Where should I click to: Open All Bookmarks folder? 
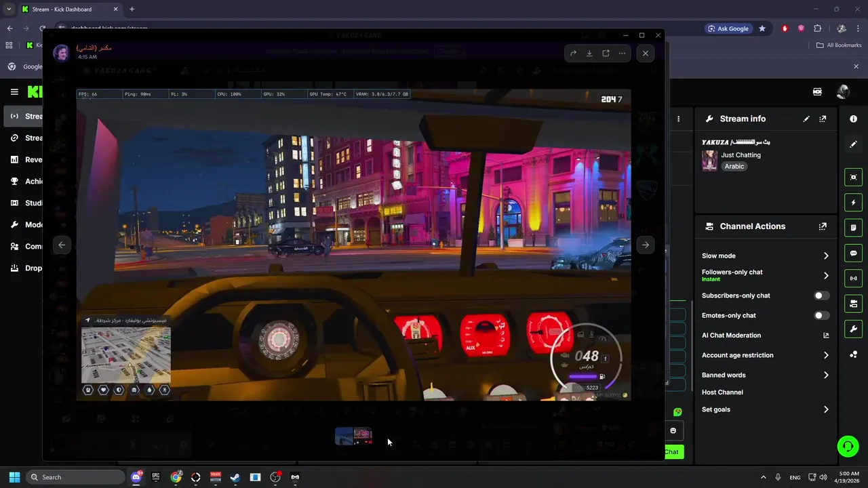point(839,45)
